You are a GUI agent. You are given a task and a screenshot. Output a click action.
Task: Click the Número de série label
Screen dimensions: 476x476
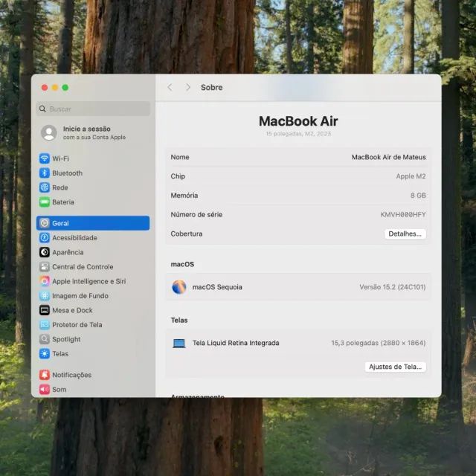196,215
